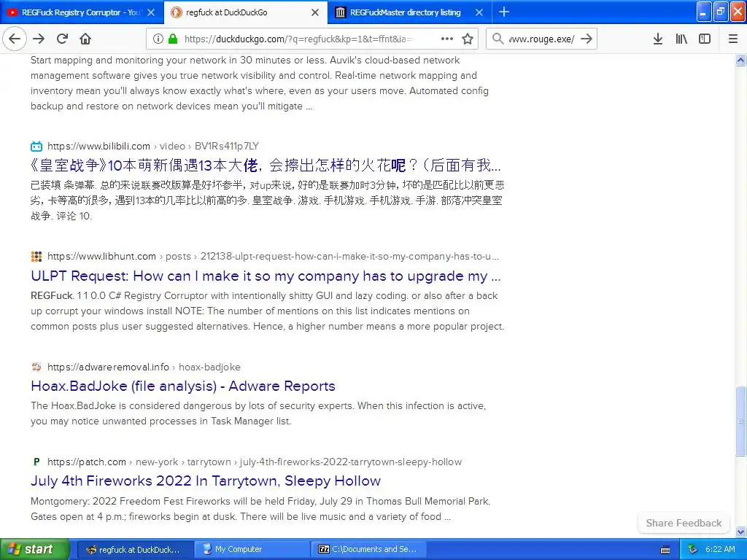Open page actions three-dot menu
This screenshot has height=560, width=747.
point(447,39)
